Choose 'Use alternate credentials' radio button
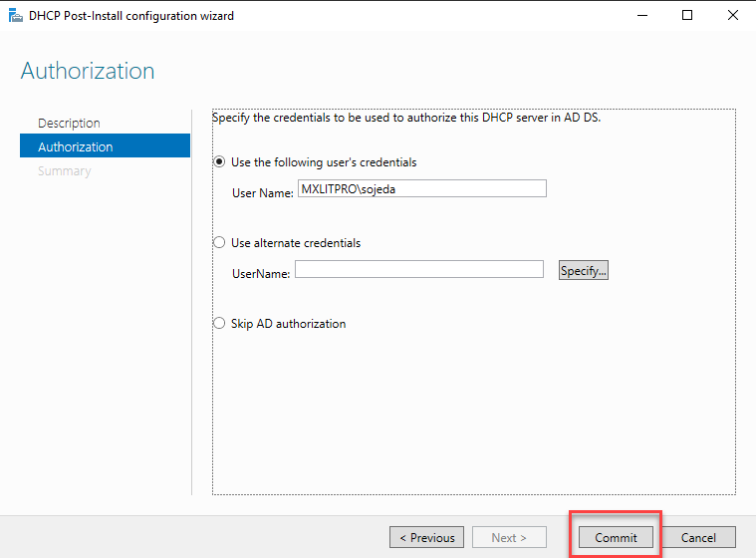The width and height of the screenshot is (756, 558). [220, 242]
